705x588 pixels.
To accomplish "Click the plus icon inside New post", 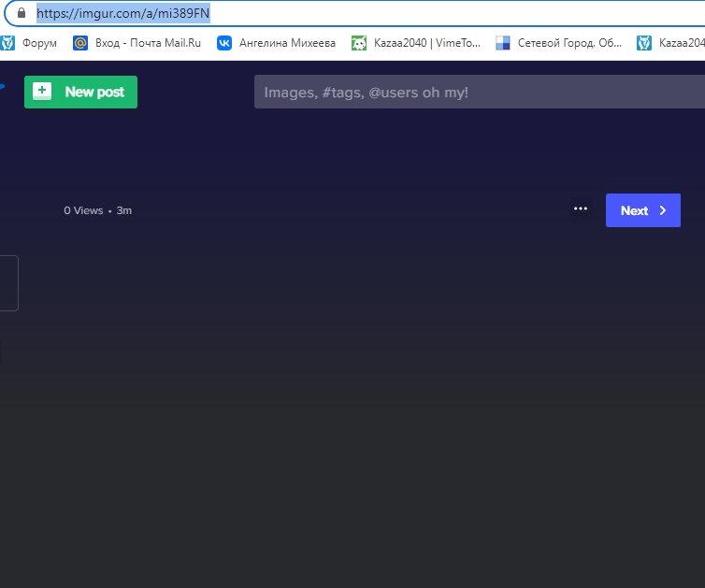I will [42, 92].
